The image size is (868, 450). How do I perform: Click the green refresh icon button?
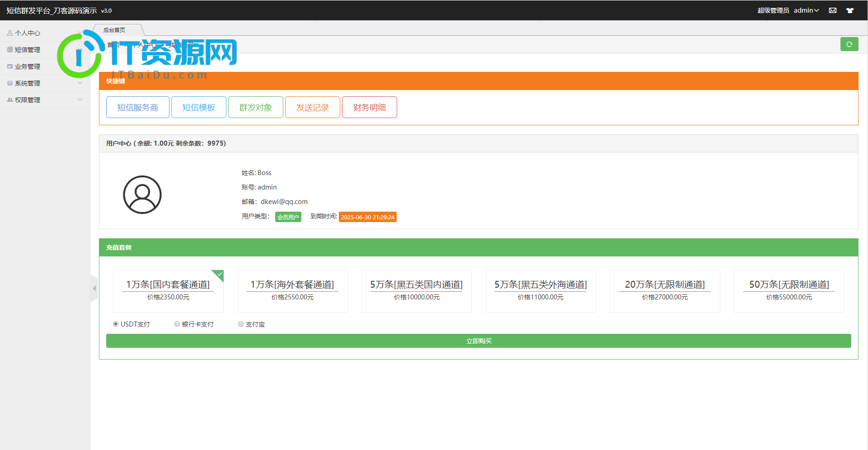point(849,44)
